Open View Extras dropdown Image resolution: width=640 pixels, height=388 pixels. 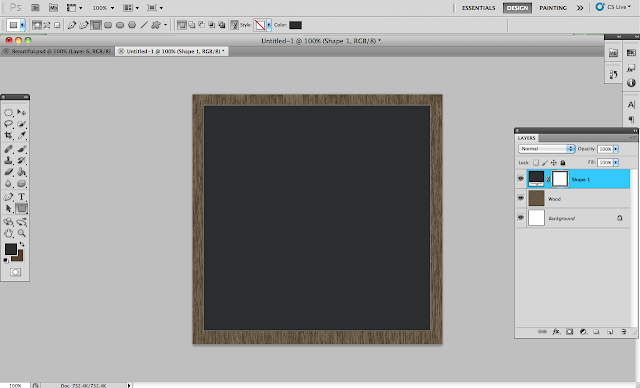pyautogui.click(x=74, y=8)
